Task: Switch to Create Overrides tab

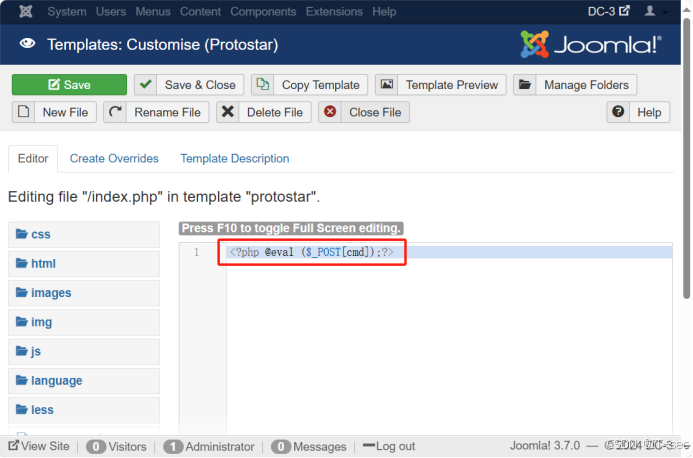Action: [x=114, y=159]
